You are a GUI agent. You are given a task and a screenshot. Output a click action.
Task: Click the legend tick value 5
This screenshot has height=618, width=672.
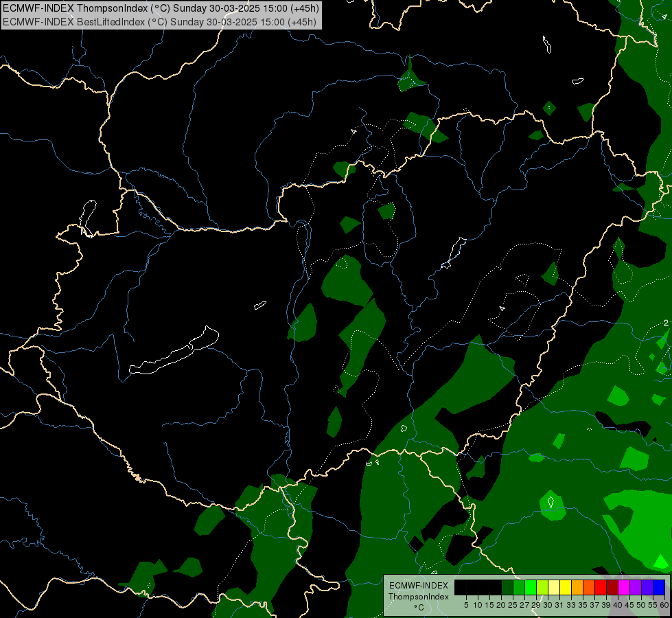[466, 605]
